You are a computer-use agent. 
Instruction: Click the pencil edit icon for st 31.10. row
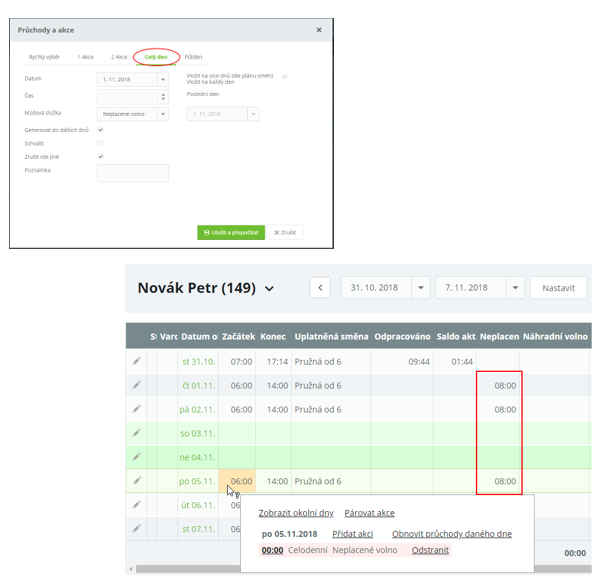[137, 361]
